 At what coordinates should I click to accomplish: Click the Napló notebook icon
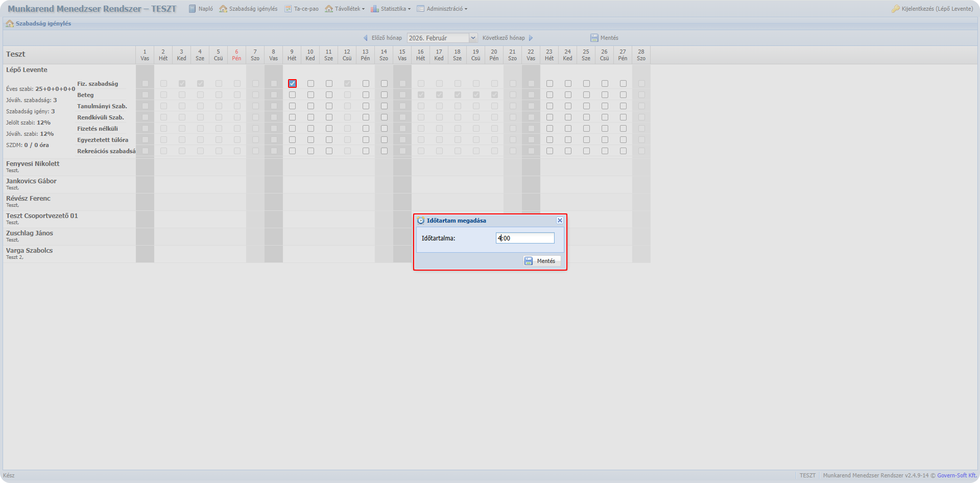tap(193, 9)
